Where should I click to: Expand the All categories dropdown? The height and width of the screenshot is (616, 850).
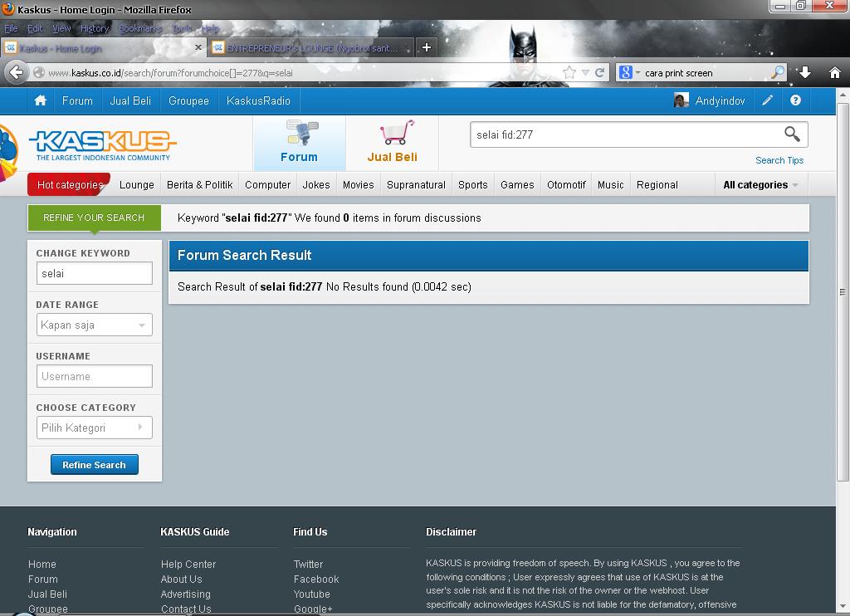760,185
